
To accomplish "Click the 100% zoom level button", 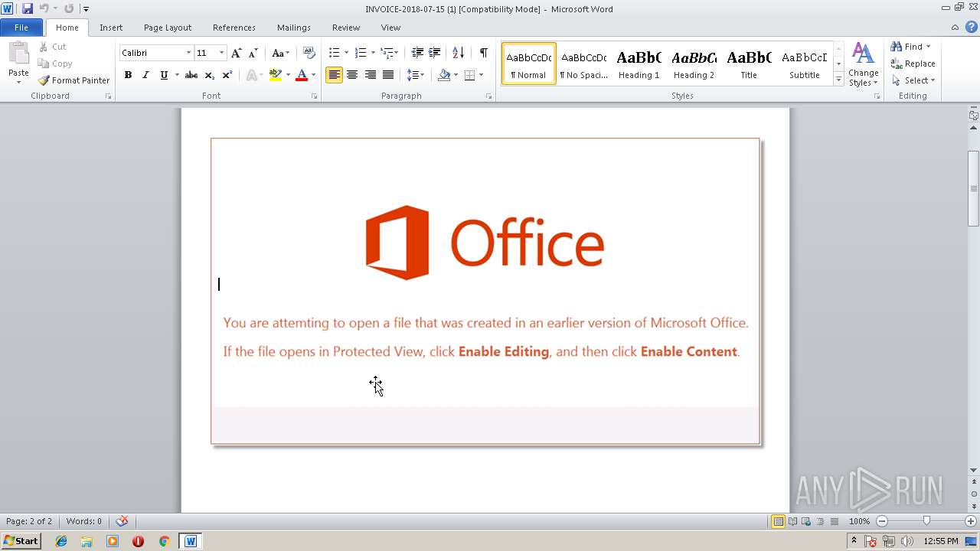I will (859, 521).
